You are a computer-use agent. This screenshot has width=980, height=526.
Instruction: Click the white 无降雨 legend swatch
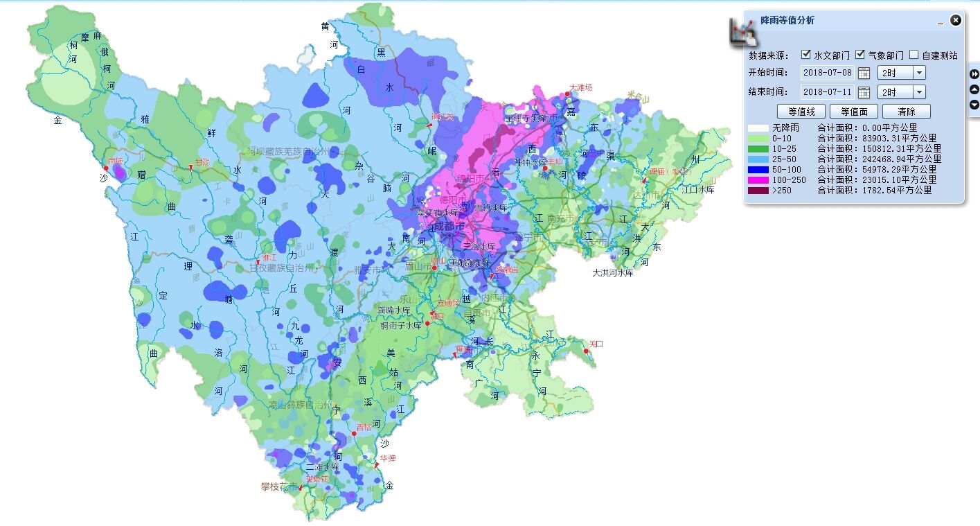757,128
